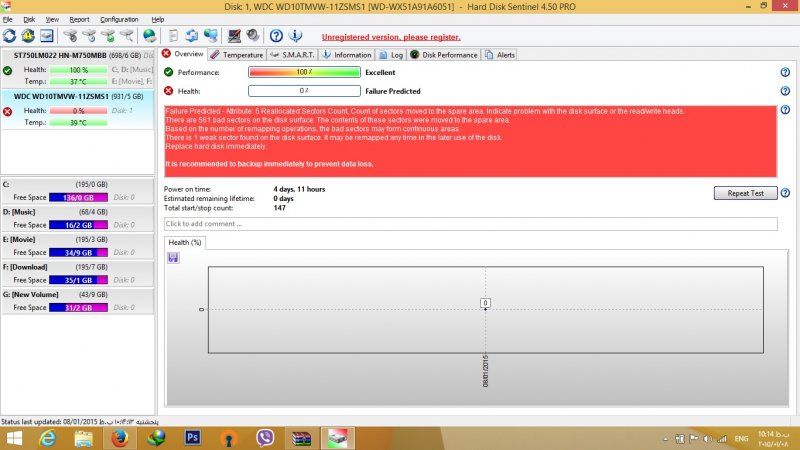Click E: [Movie] free space bar

click(x=78, y=253)
